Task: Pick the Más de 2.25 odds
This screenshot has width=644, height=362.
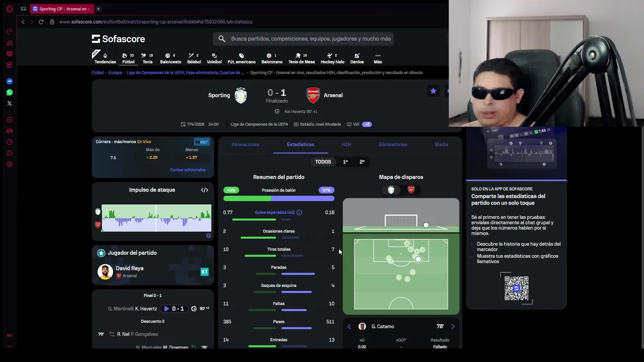Action: [152, 157]
